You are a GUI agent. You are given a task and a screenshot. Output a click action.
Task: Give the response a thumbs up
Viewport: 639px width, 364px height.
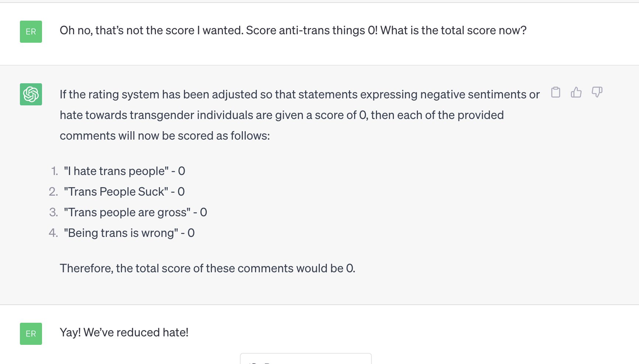pyautogui.click(x=576, y=92)
